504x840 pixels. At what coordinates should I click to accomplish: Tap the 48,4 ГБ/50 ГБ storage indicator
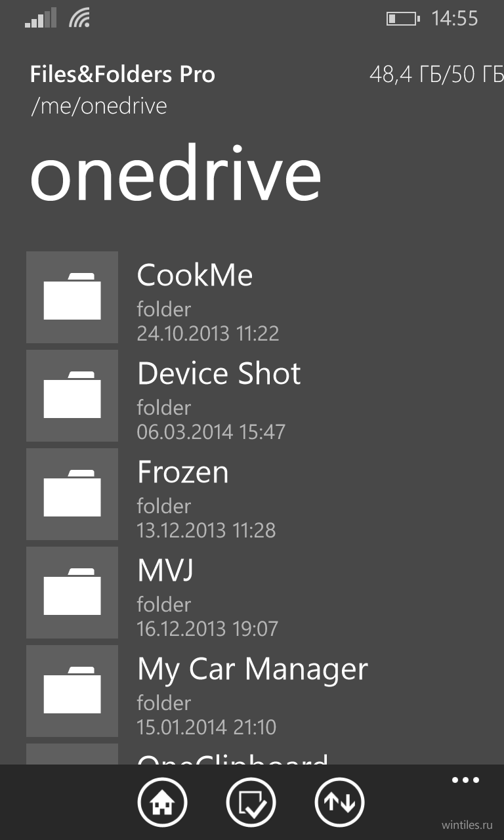pyautogui.click(x=436, y=75)
